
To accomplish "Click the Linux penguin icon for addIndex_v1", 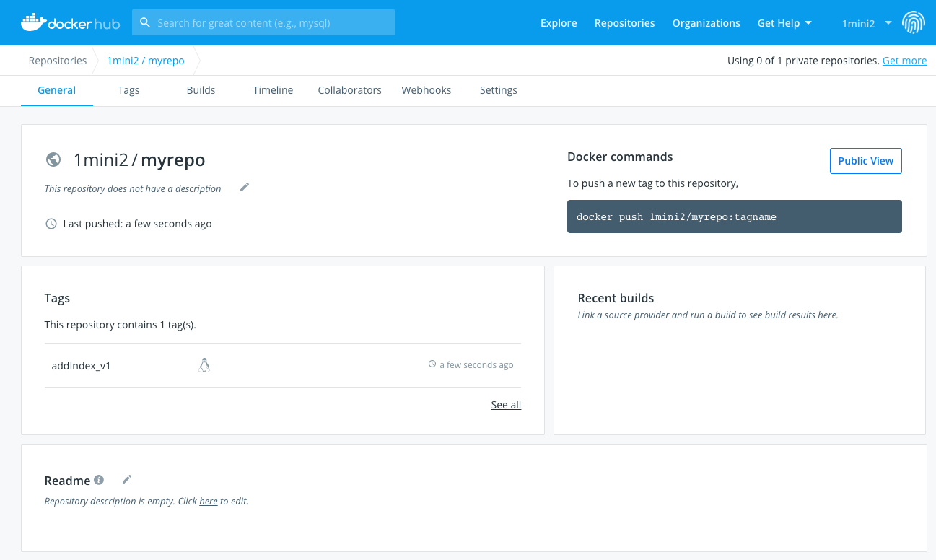I will point(204,365).
